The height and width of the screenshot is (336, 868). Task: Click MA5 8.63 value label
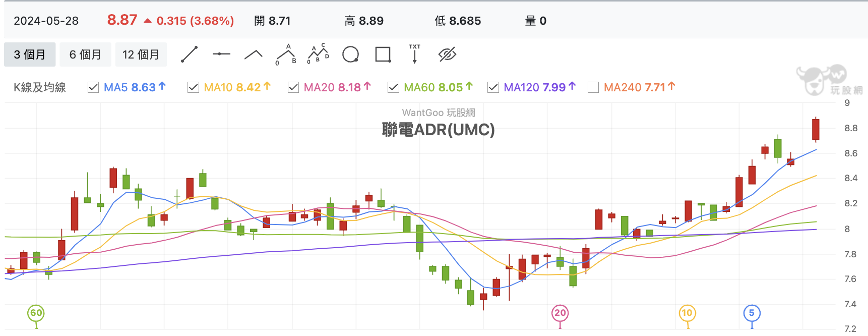[135, 87]
